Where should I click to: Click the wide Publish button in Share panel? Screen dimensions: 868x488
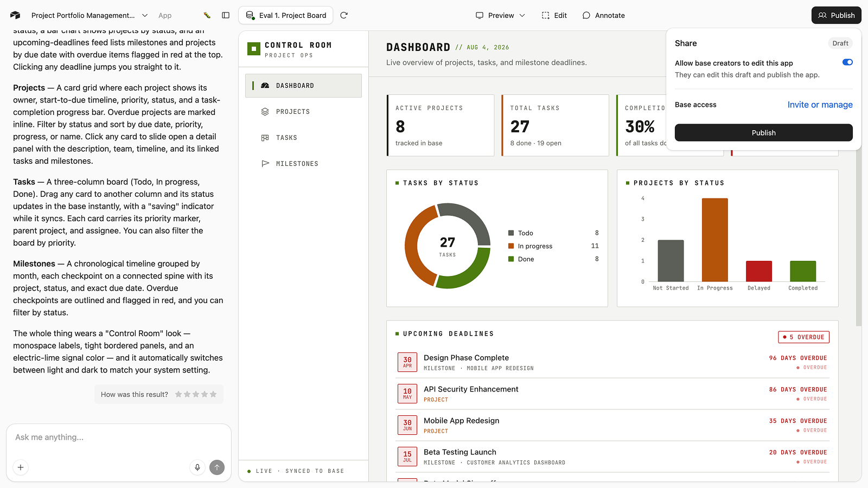763,133
